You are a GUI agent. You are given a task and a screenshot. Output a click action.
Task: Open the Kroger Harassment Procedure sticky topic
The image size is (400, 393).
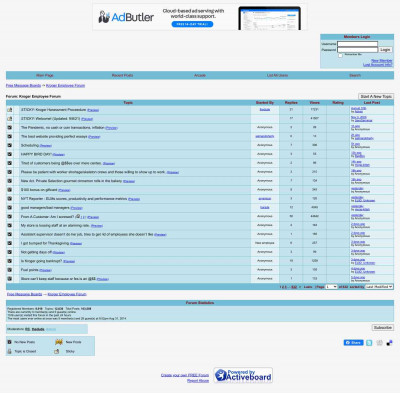point(54,110)
